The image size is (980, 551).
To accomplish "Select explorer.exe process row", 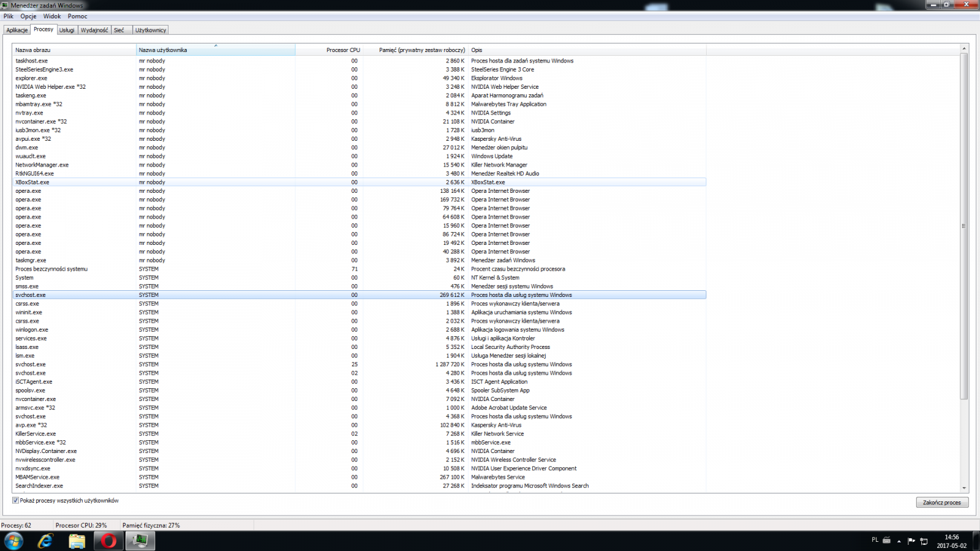I will 360,78.
